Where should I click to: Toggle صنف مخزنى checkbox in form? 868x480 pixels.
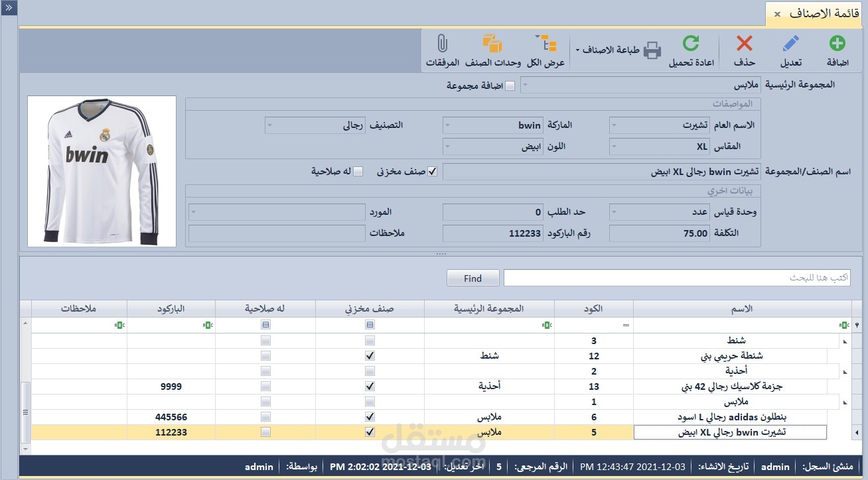[x=433, y=172]
